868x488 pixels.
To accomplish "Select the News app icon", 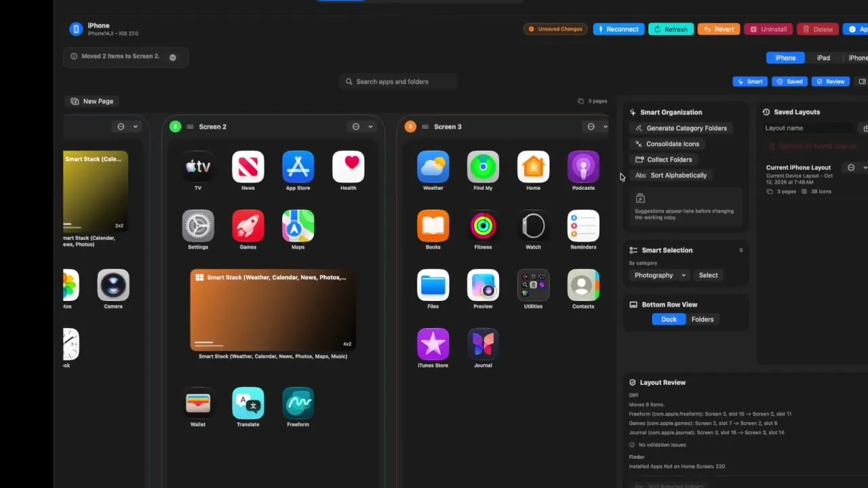I will (x=248, y=167).
